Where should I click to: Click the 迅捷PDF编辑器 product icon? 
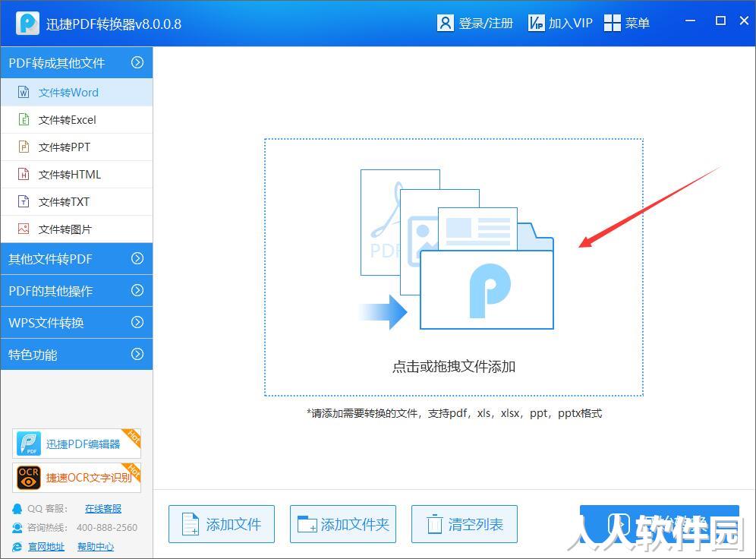[x=28, y=444]
